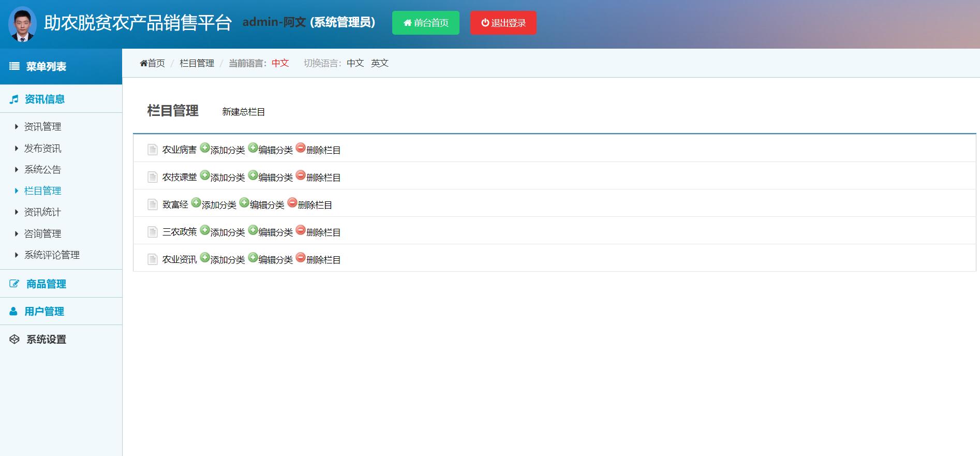
Task: Click green 编辑分类 icon for 农技课堂
Action: click(253, 175)
